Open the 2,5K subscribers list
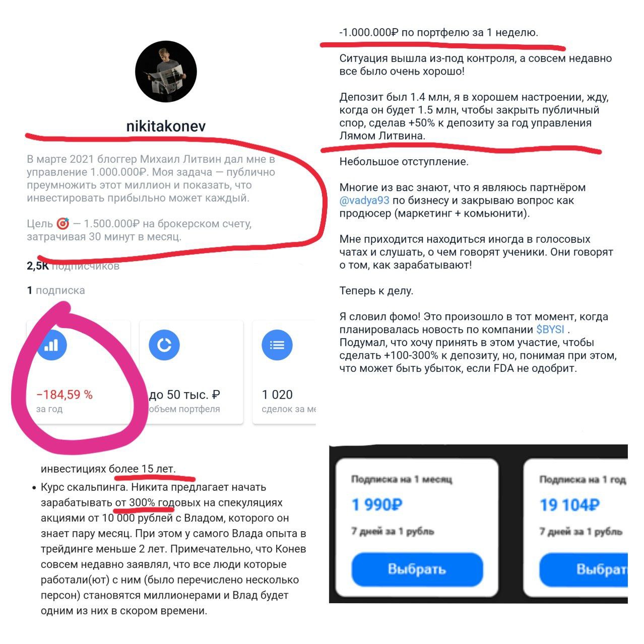 (73, 266)
